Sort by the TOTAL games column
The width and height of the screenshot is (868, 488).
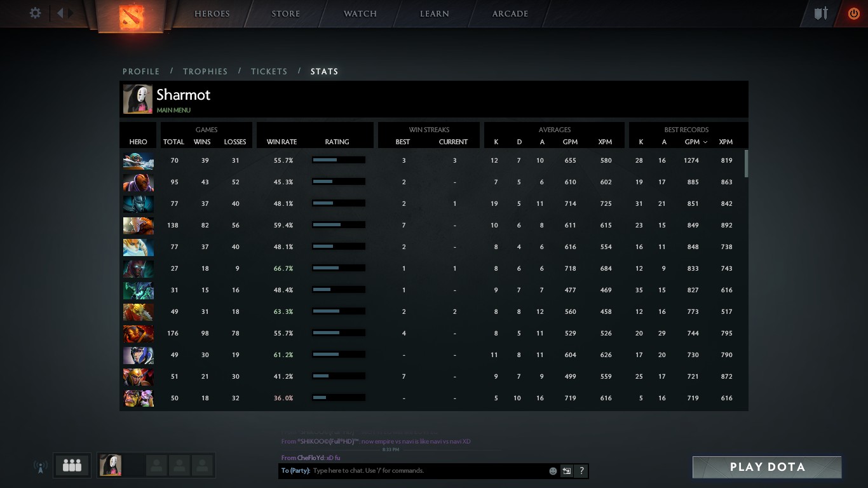pos(173,142)
